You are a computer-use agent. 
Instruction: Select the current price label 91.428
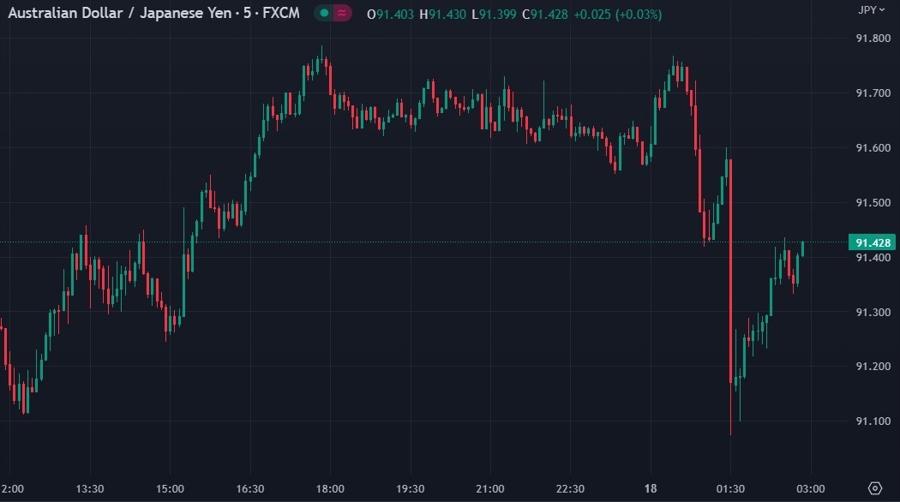click(872, 243)
